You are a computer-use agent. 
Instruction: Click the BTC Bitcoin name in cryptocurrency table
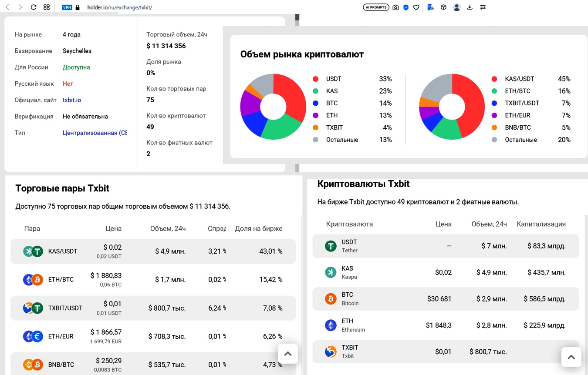point(350,299)
